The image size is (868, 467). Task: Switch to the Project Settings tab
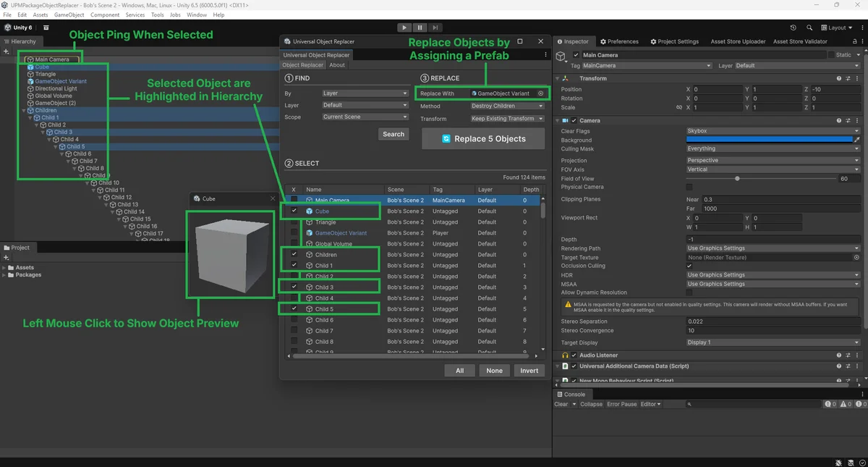pyautogui.click(x=675, y=41)
